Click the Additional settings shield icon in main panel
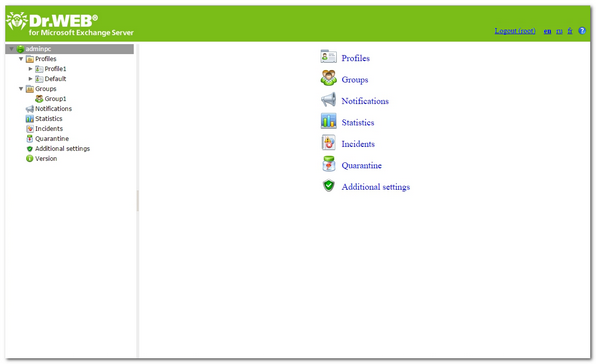 [x=328, y=186]
